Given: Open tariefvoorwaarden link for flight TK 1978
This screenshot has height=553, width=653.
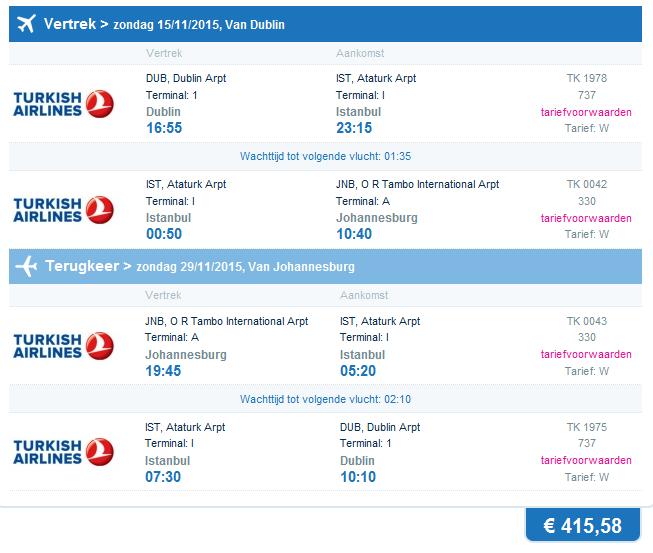Looking at the screenshot, I should point(586,112).
